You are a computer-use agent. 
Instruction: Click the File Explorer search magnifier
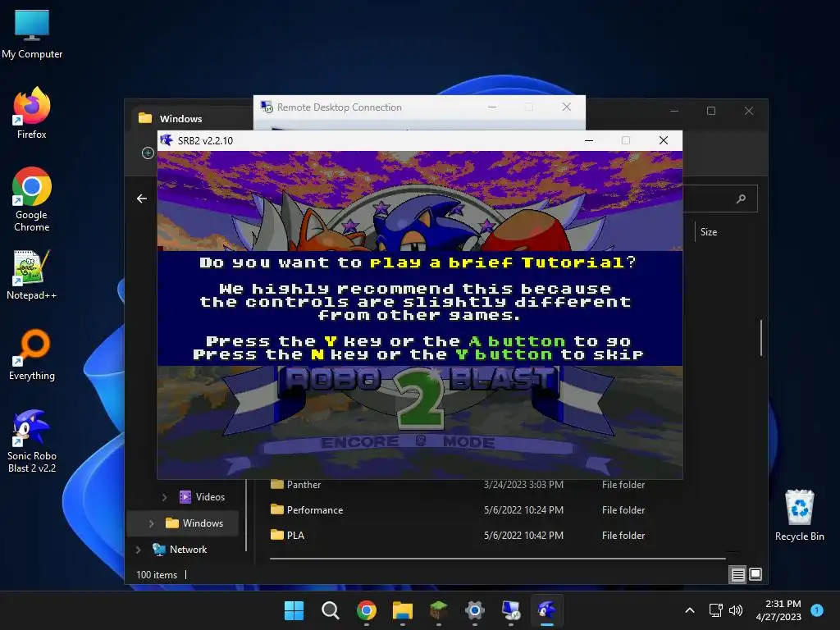pyautogui.click(x=741, y=199)
